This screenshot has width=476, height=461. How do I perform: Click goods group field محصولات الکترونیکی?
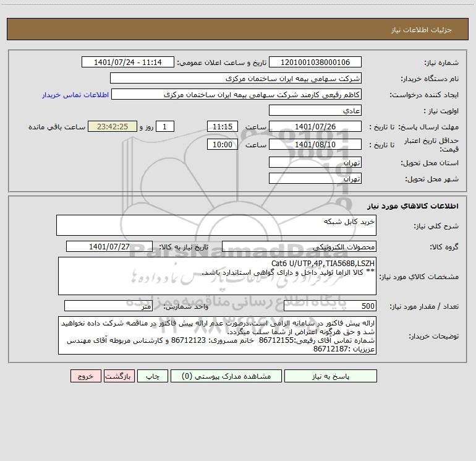pos(299,246)
